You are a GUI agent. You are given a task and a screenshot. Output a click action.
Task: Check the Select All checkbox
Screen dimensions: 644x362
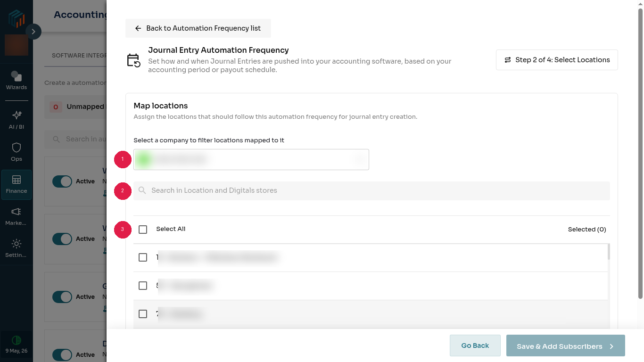[143, 230]
